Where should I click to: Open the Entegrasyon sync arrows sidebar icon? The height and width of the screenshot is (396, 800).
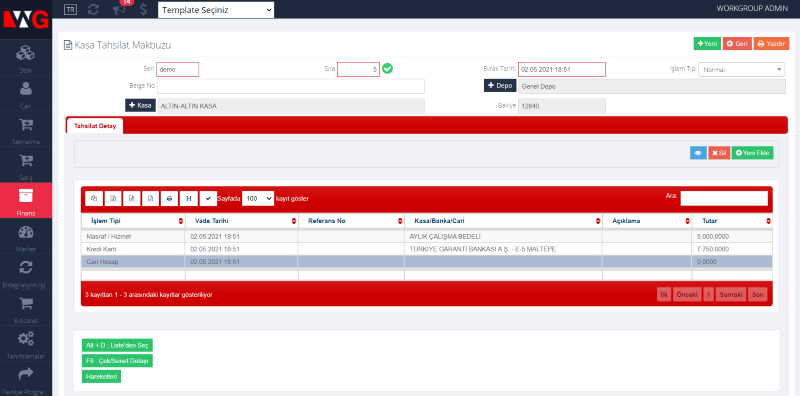26,267
